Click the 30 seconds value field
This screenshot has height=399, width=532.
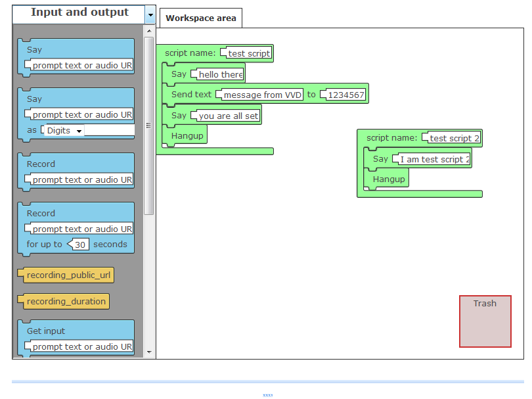pos(80,245)
